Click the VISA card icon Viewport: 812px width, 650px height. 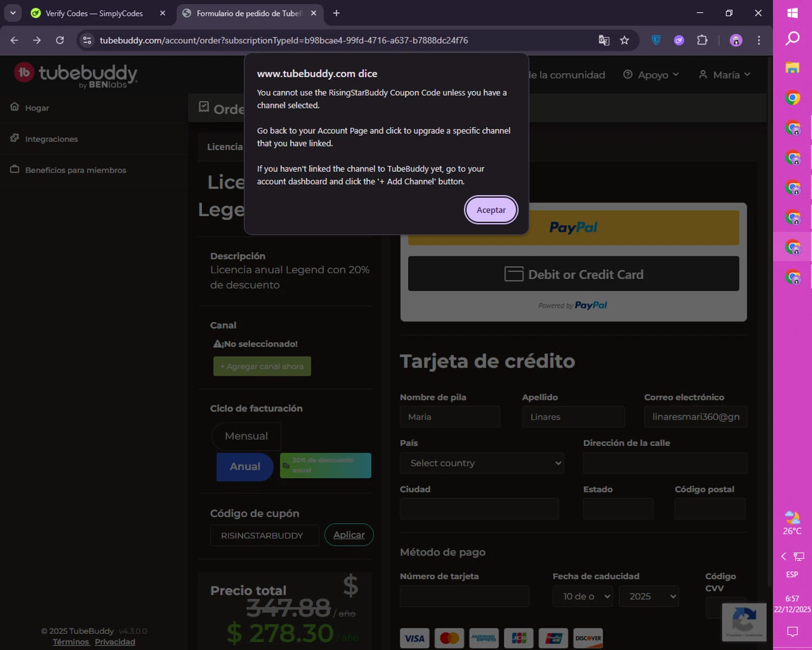(x=415, y=638)
